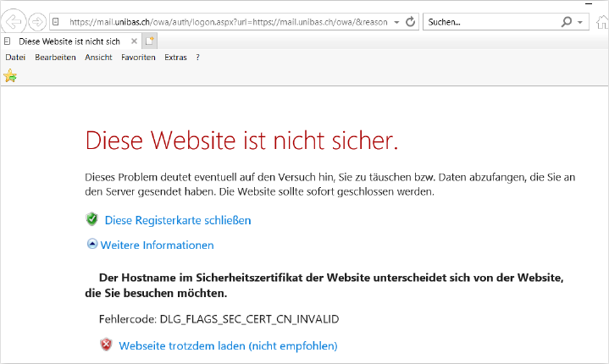Click into the 'Suchen...' search field

491,21
